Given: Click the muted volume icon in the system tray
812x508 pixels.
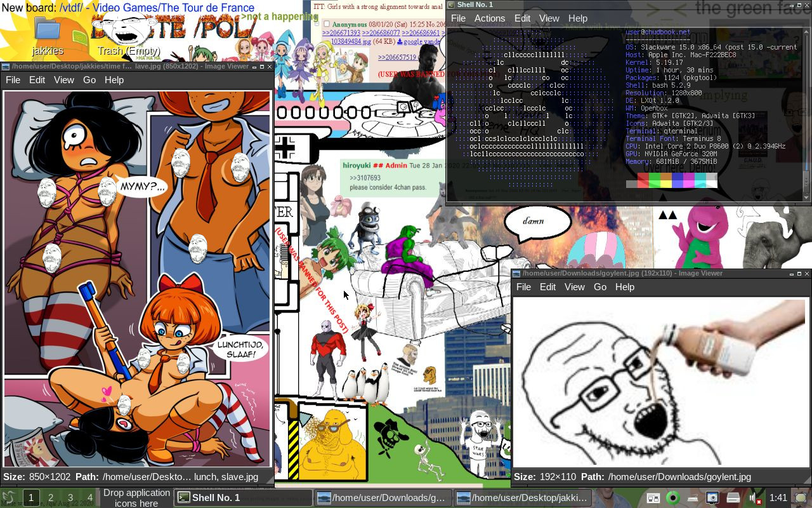Looking at the screenshot, I should [754, 498].
